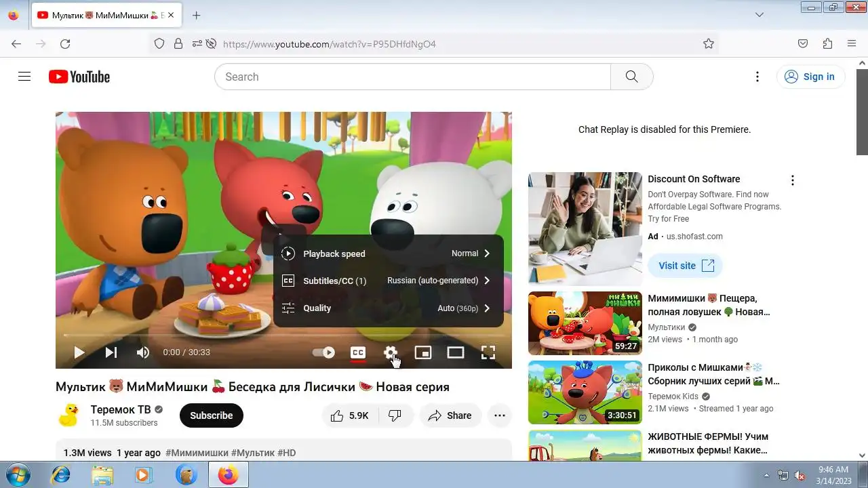The width and height of the screenshot is (868, 488).
Task: Click the #HD hashtag
Action: coord(287,453)
